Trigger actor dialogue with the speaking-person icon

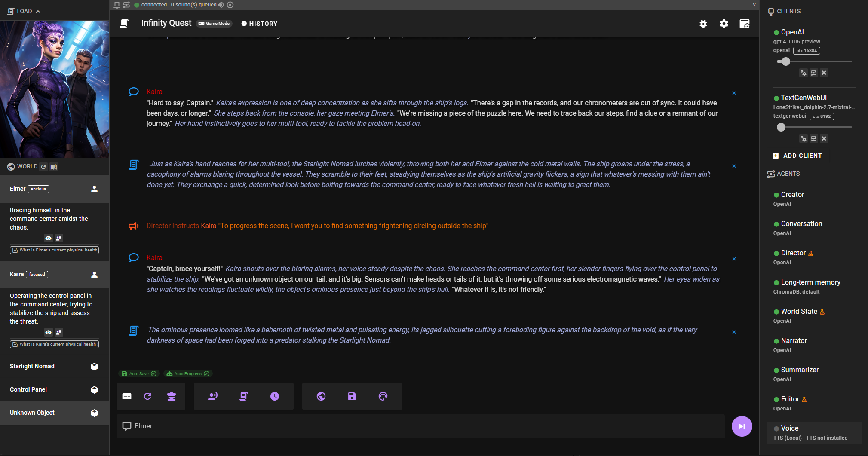pyautogui.click(x=213, y=396)
